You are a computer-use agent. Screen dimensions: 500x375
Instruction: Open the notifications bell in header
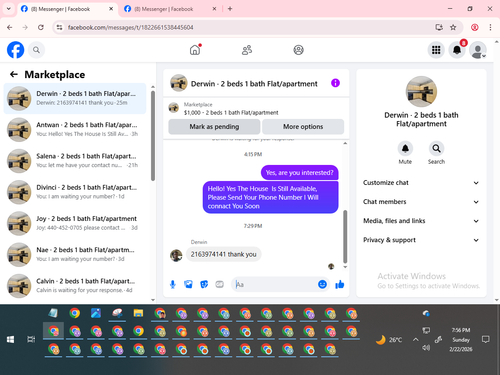tap(457, 50)
